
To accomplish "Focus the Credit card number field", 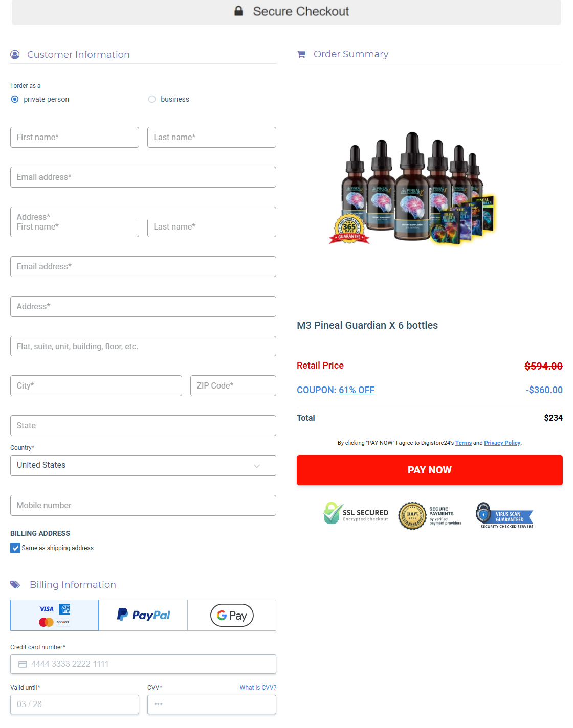I will pyautogui.click(x=143, y=664).
